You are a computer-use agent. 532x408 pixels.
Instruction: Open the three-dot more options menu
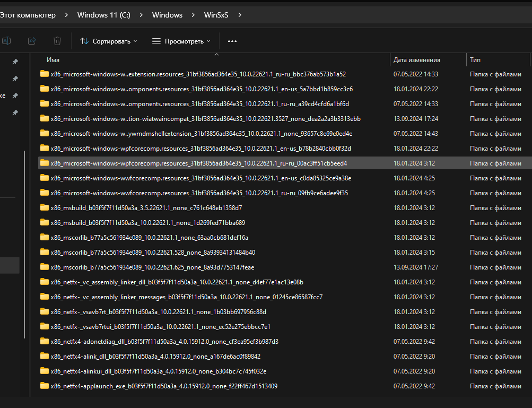[232, 41]
